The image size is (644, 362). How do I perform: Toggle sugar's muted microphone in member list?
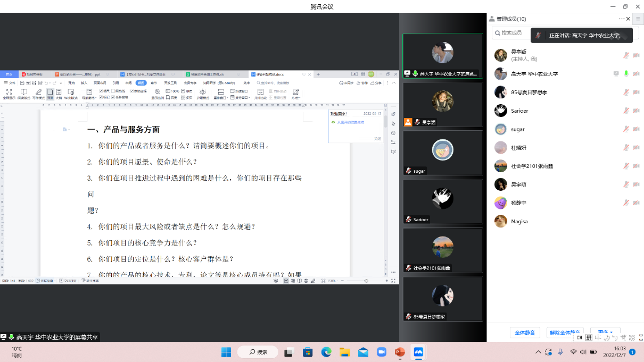pyautogui.click(x=626, y=129)
